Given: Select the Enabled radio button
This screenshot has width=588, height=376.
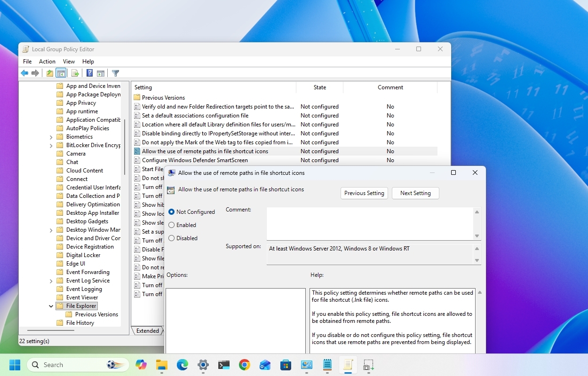Looking at the screenshot, I should coord(171,225).
